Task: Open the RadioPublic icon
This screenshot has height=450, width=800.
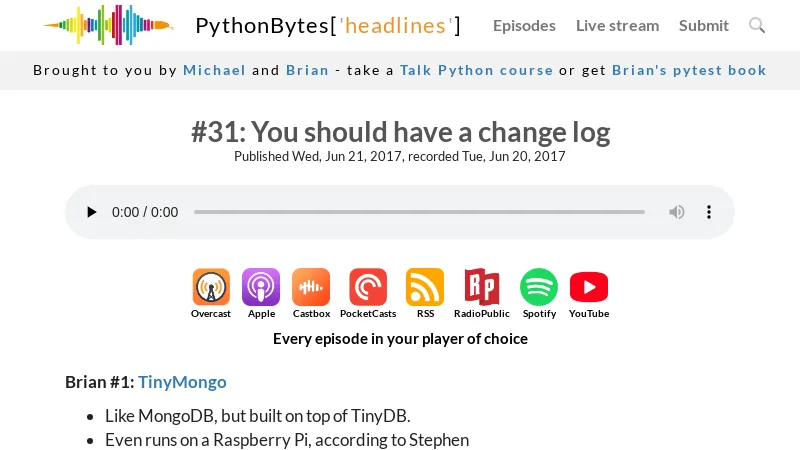Action: pyautogui.click(x=482, y=287)
